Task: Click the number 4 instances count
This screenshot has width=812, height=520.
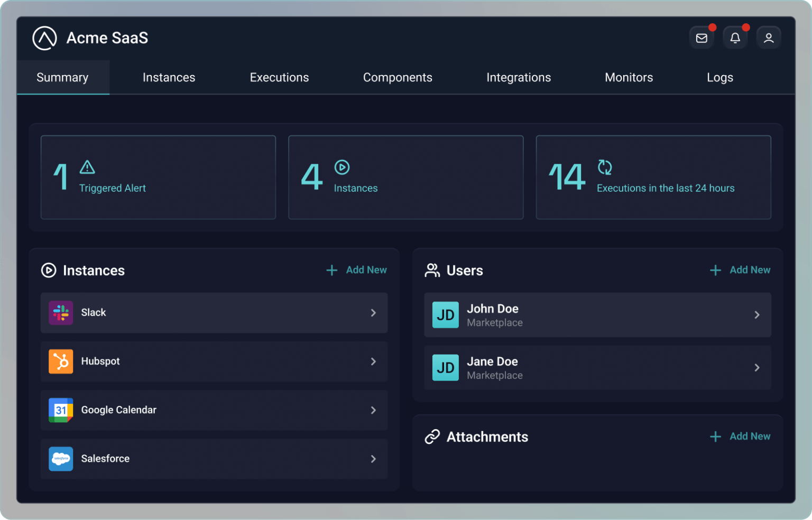Action: [x=312, y=177]
